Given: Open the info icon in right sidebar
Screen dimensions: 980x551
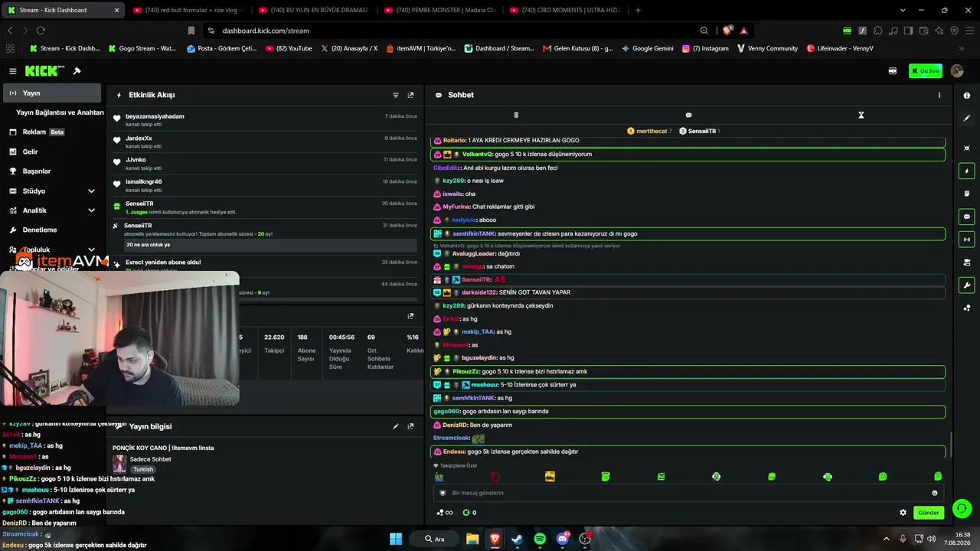Looking at the screenshot, I should click(x=967, y=96).
